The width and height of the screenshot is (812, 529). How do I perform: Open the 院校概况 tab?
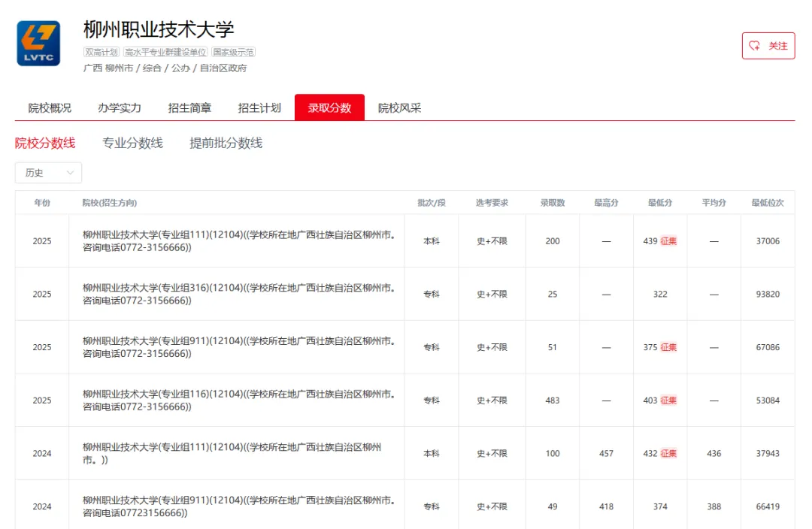(50, 107)
